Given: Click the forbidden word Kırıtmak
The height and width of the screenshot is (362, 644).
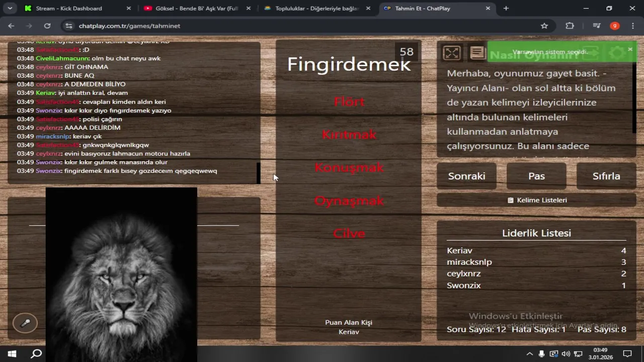Looking at the screenshot, I should (349, 135).
